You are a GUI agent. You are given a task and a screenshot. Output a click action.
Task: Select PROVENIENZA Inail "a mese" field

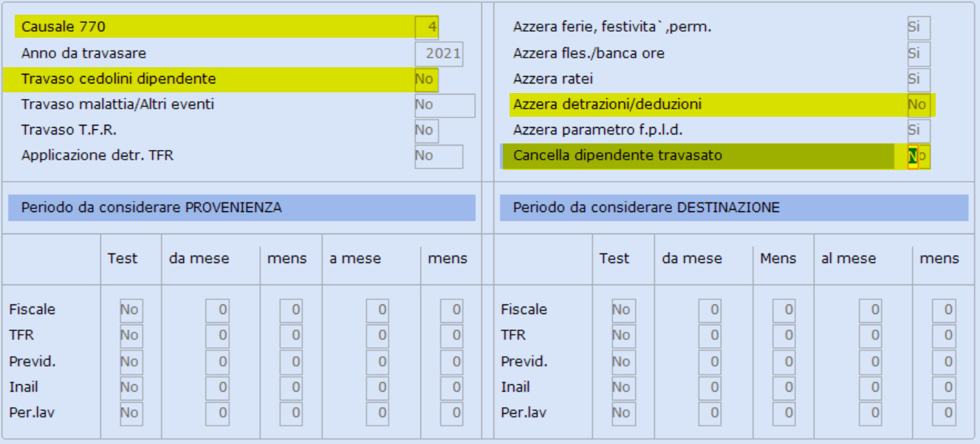click(377, 388)
